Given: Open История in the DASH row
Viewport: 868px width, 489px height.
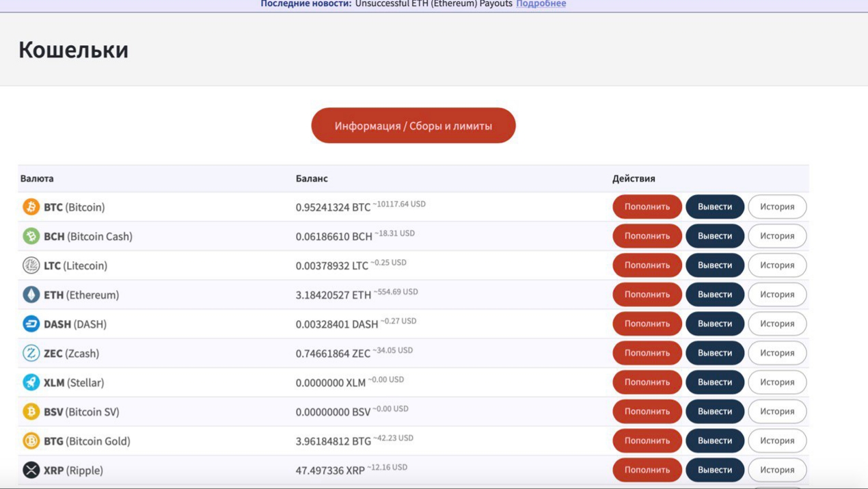Looking at the screenshot, I should click(x=777, y=324).
